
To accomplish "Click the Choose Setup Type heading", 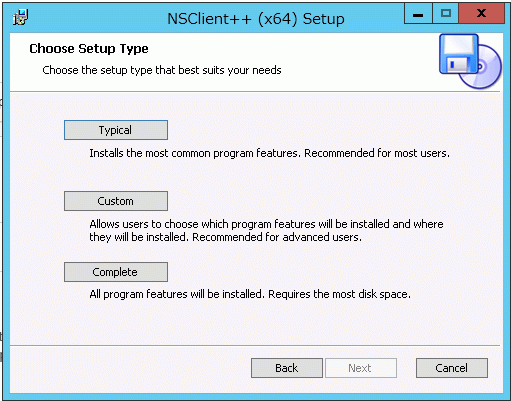I will pyautogui.click(x=89, y=49).
